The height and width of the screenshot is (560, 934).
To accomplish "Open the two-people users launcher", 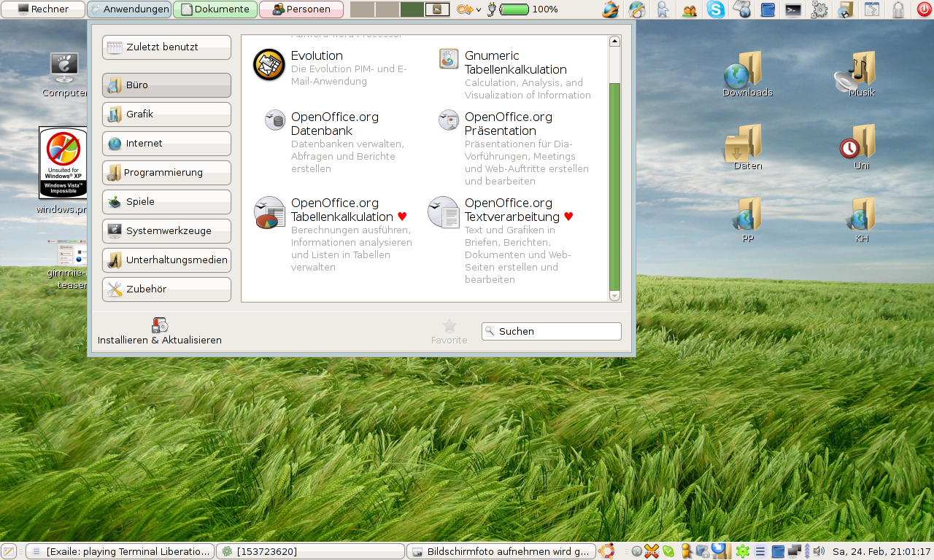I will (x=689, y=10).
